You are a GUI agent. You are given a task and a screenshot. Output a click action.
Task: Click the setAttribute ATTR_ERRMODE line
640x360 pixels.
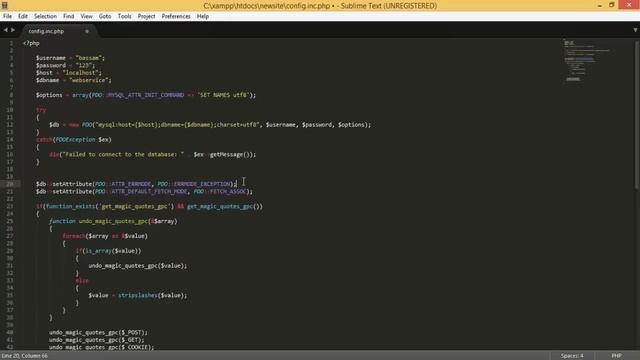(136, 184)
